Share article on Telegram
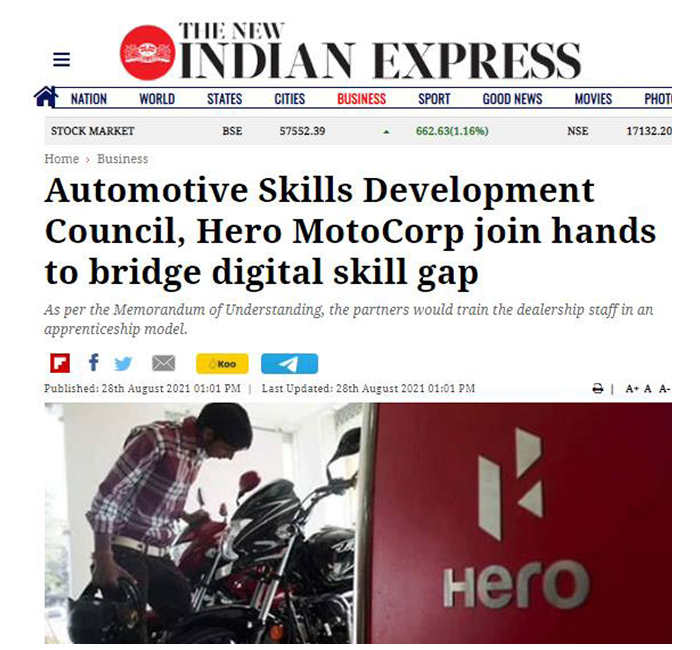The height and width of the screenshot is (650, 700). (x=289, y=363)
